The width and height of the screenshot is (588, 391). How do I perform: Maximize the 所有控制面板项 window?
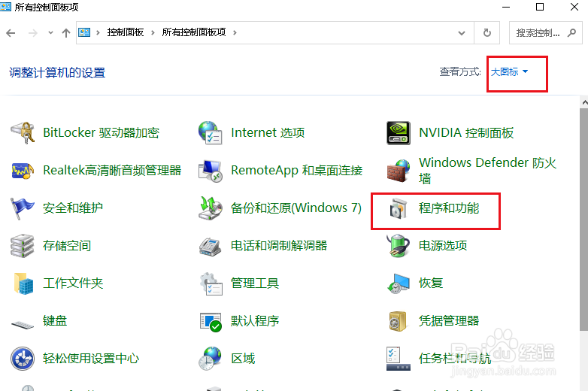point(540,7)
